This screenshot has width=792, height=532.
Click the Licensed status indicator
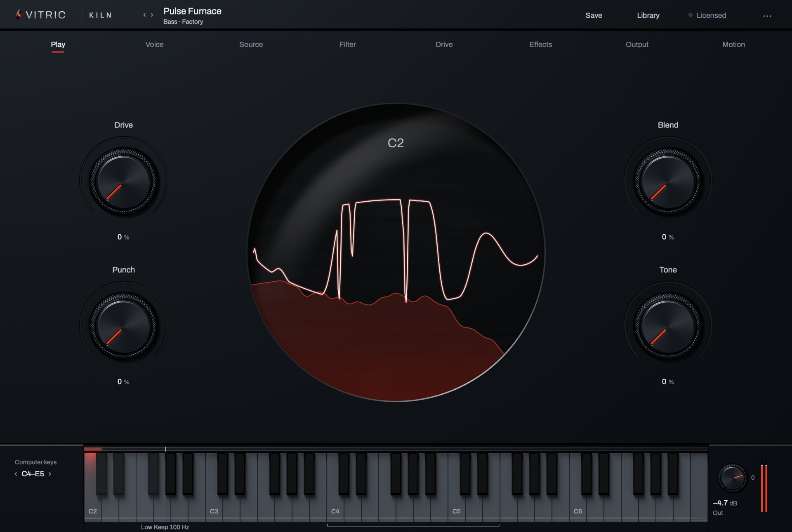click(x=707, y=15)
